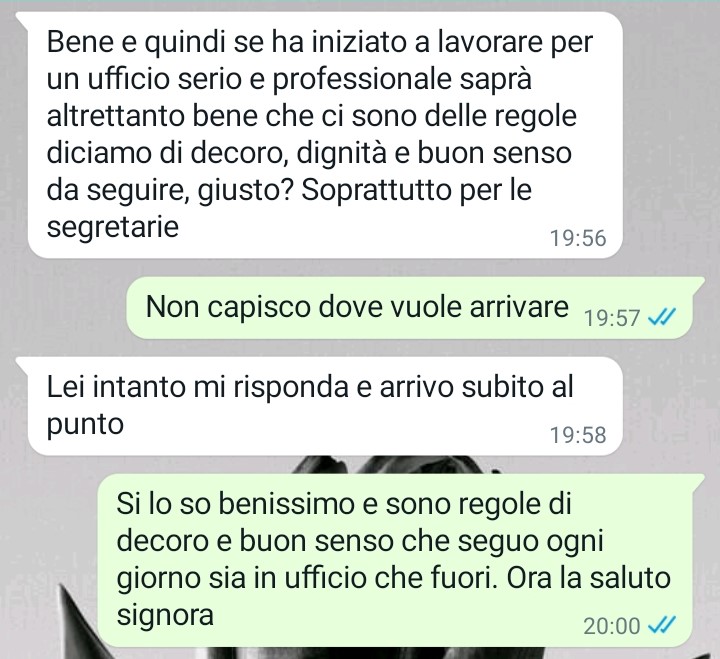Click the 19:58 timestamp
720x659 pixels.
(x=578, y=435)
